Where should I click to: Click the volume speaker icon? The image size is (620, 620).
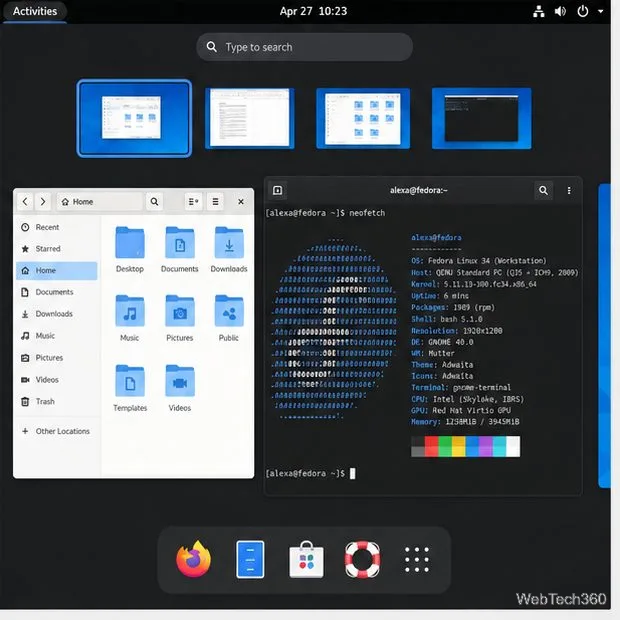(560, 11)
